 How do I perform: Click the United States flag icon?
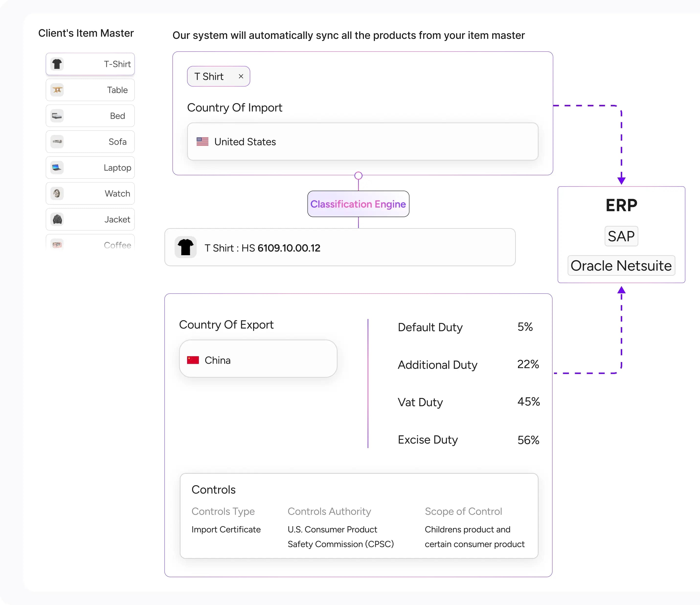point(202,142)
